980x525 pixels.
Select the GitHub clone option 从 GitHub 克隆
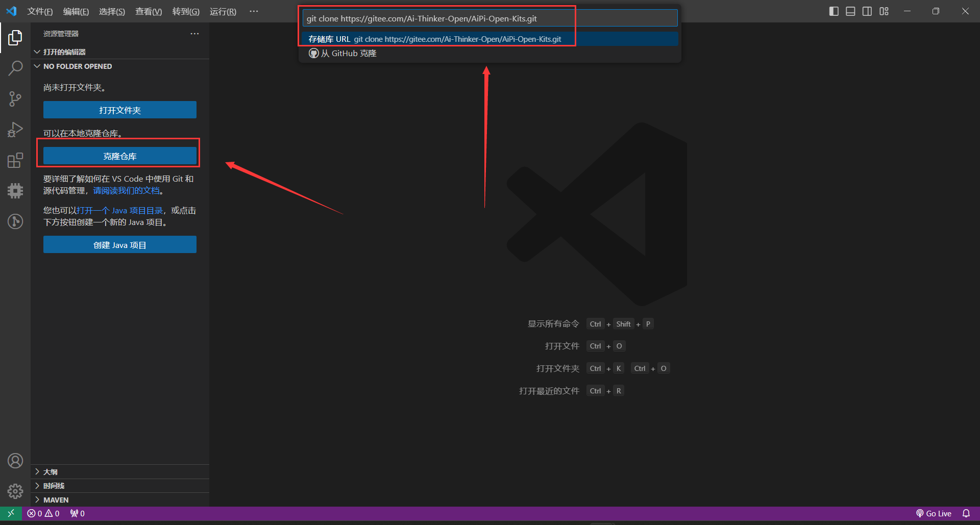(490, 53)
